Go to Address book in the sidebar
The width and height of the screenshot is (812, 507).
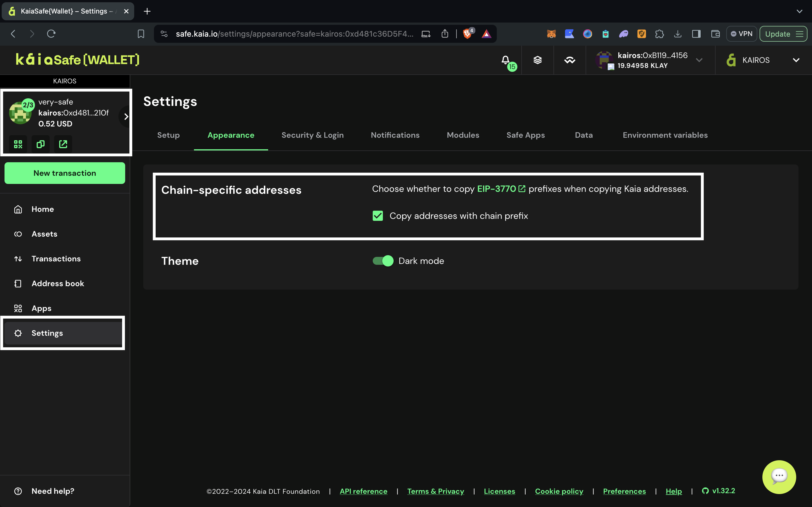(x=58, y=284)
